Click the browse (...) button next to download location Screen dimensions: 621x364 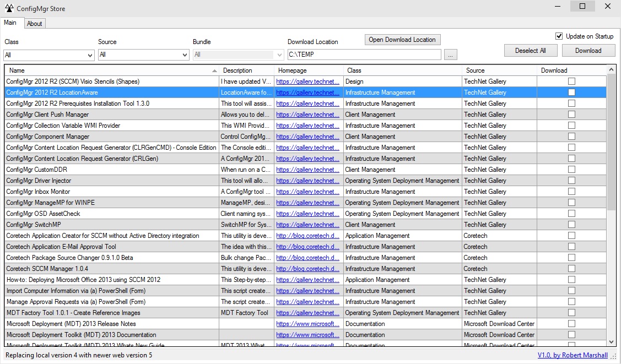[x=450, y=55]
